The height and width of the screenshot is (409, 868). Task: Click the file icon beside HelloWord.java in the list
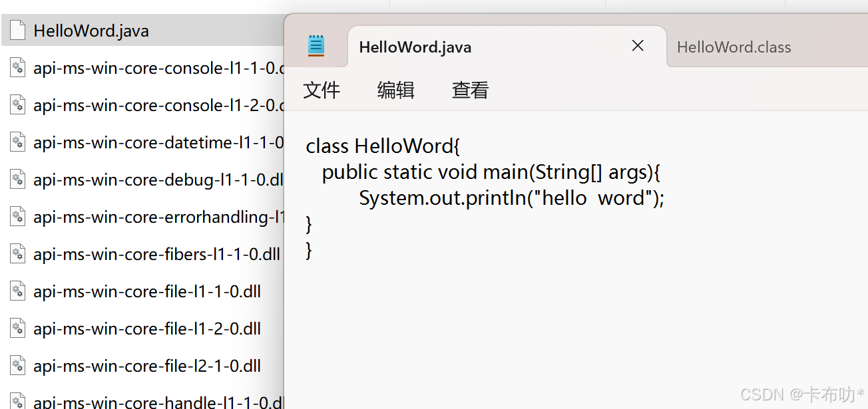17,30
